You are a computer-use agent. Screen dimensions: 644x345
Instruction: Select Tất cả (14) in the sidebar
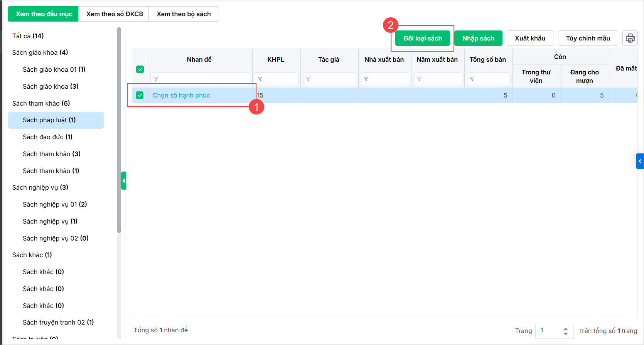click(x=28, y=36)
